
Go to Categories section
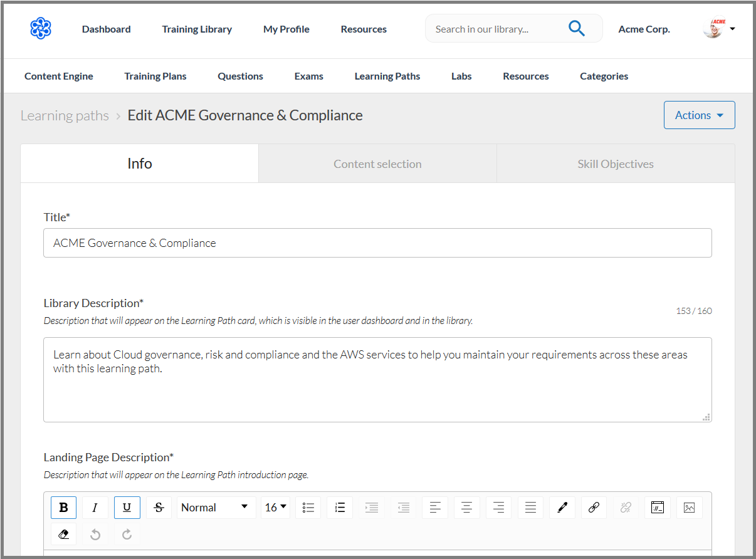(x=604, y=76)
